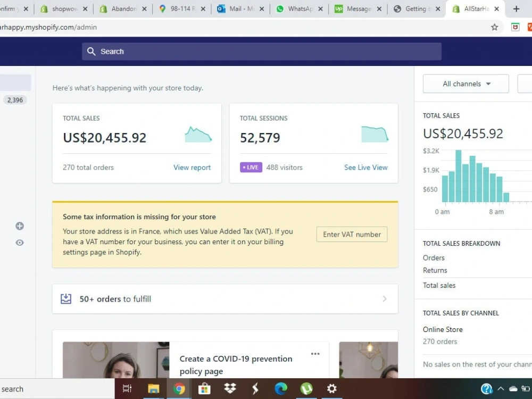Open Microsoft Store from taskbar
Image resolution: width=532 pixels, height=399 pixels.
(x=204, y=388)
